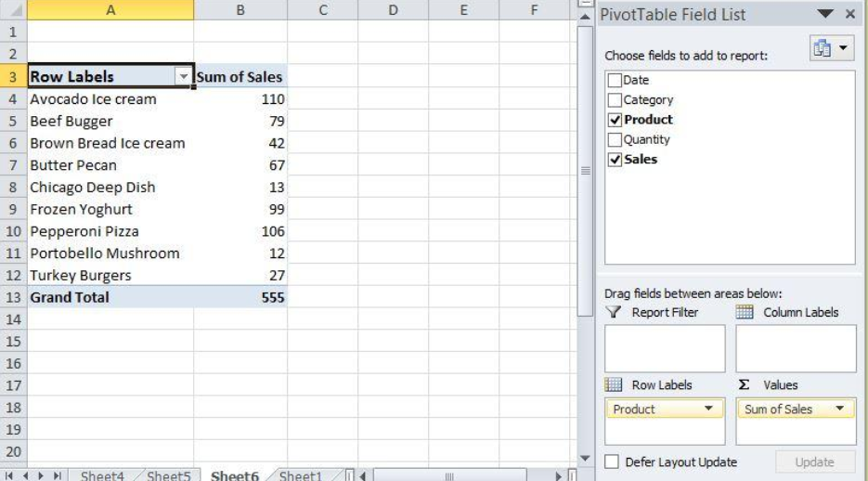The image size is (868, 481).
Task: Click the Report Filter drop area
Action: pos(665,348)
